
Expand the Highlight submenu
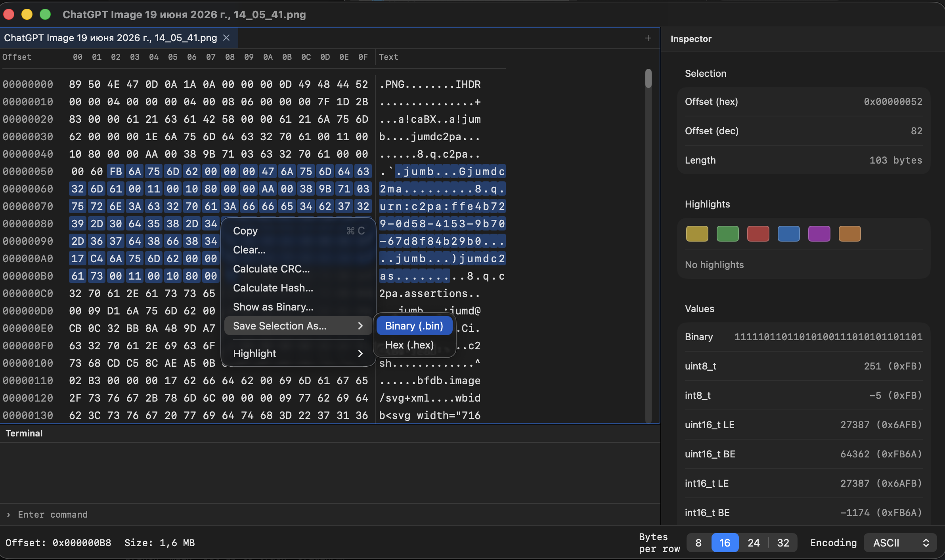point(298,354)
